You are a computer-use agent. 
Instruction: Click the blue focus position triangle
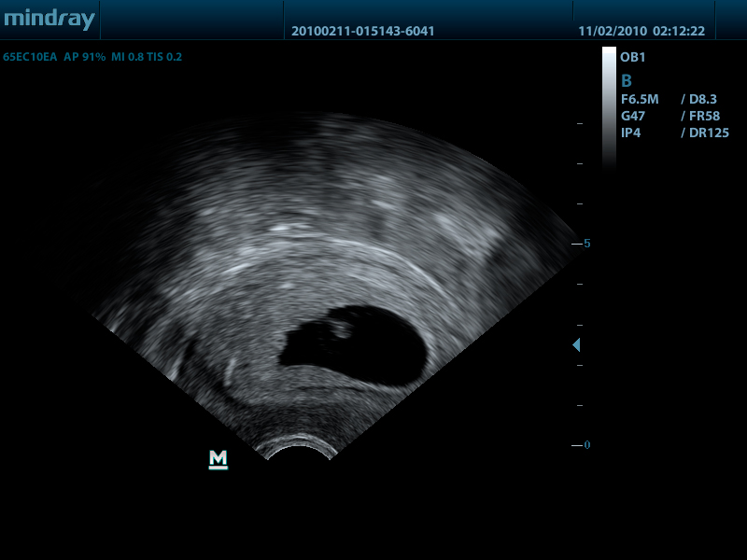[576, 345]
